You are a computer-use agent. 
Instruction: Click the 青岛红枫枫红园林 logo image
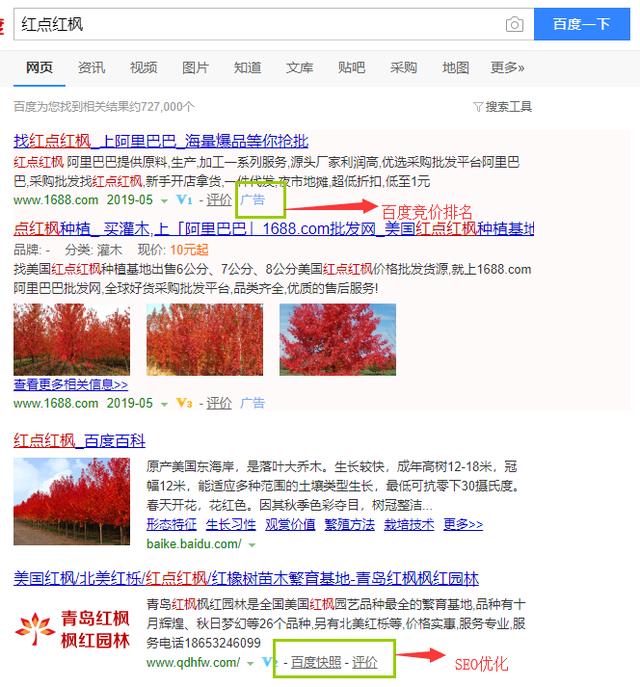[x=72, y=630]
